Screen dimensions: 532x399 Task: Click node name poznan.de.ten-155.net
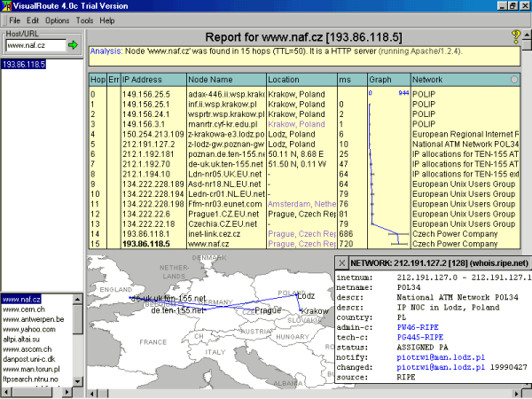[226, 154]
